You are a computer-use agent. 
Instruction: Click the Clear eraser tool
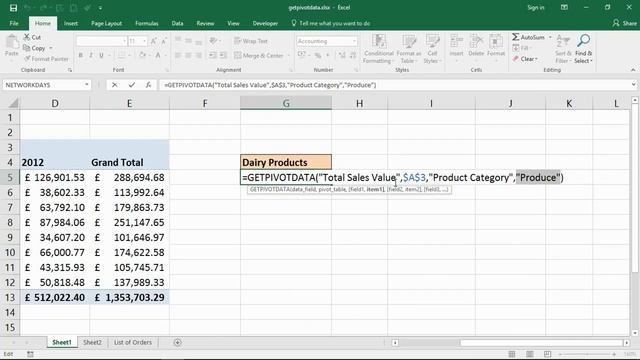pos(525,59)
